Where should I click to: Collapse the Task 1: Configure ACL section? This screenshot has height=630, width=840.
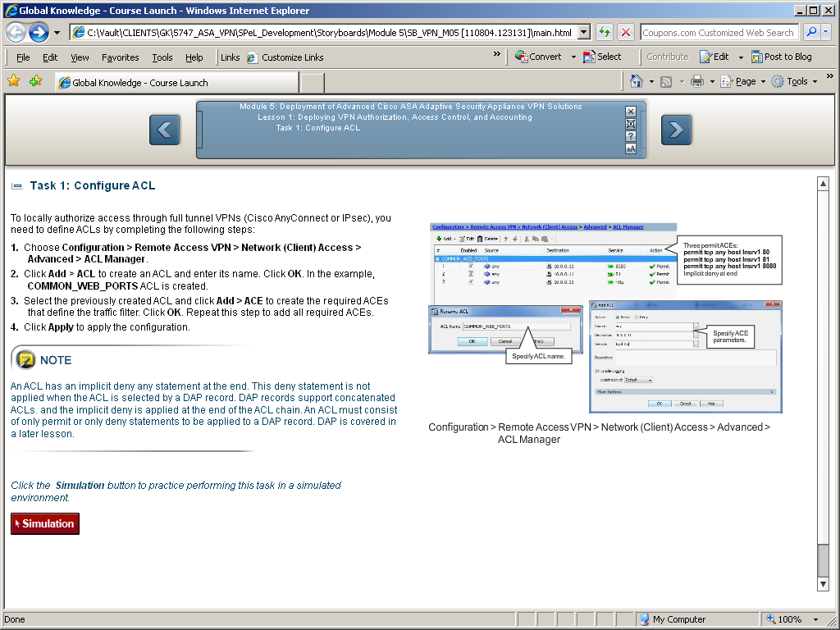point(16,186)
